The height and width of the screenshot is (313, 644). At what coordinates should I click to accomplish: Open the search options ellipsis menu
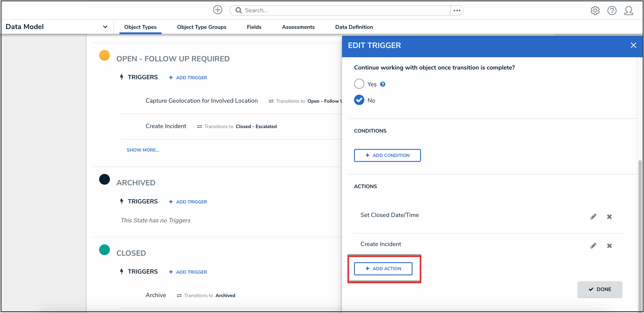coord(457,10)
